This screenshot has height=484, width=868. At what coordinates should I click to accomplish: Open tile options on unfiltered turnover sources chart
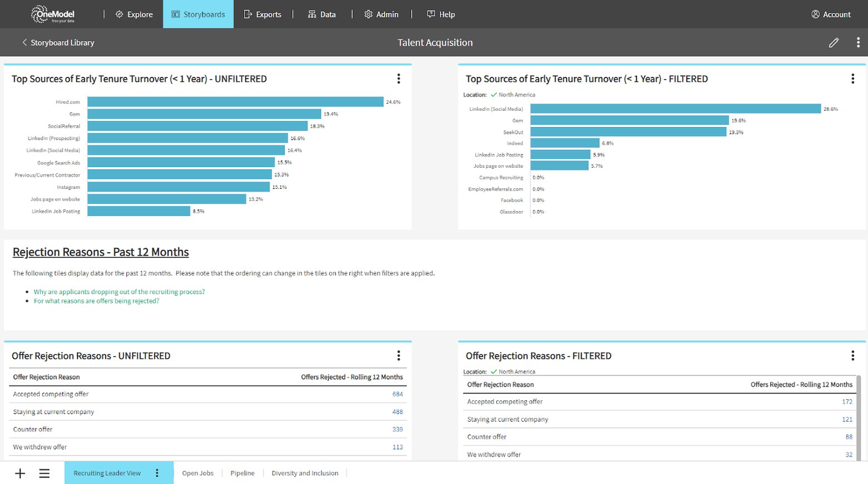point(398,79)
